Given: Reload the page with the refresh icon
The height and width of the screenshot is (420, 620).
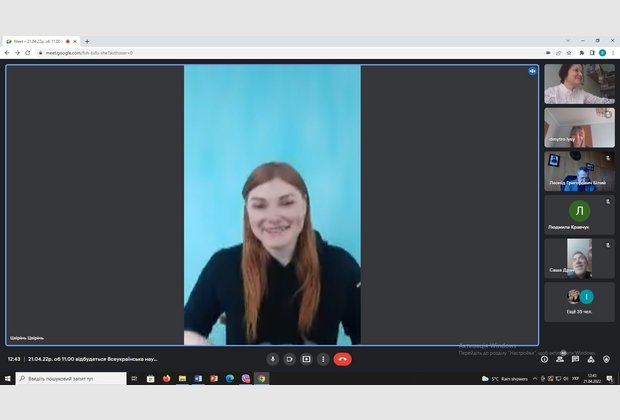Looking at the screenshot, I should click(29, 53).
